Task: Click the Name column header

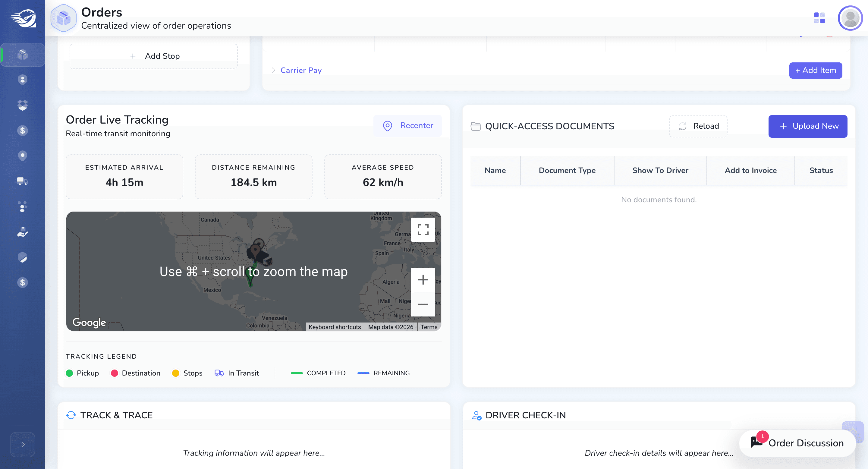Action: pos(495,171)
